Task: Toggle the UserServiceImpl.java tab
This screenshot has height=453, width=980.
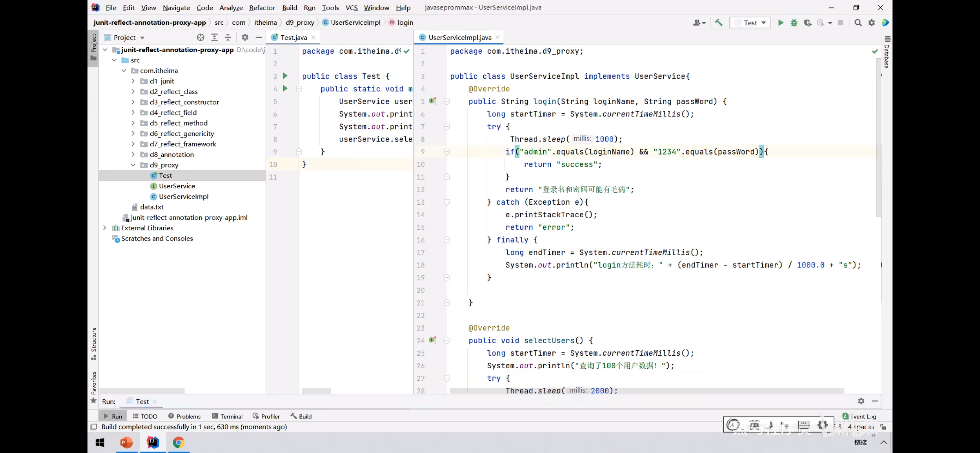Action: tap(460, 37)
